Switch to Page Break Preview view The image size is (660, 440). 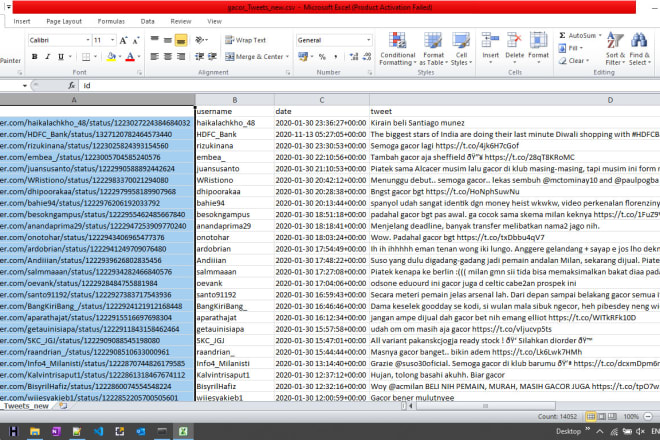(612, 416)
